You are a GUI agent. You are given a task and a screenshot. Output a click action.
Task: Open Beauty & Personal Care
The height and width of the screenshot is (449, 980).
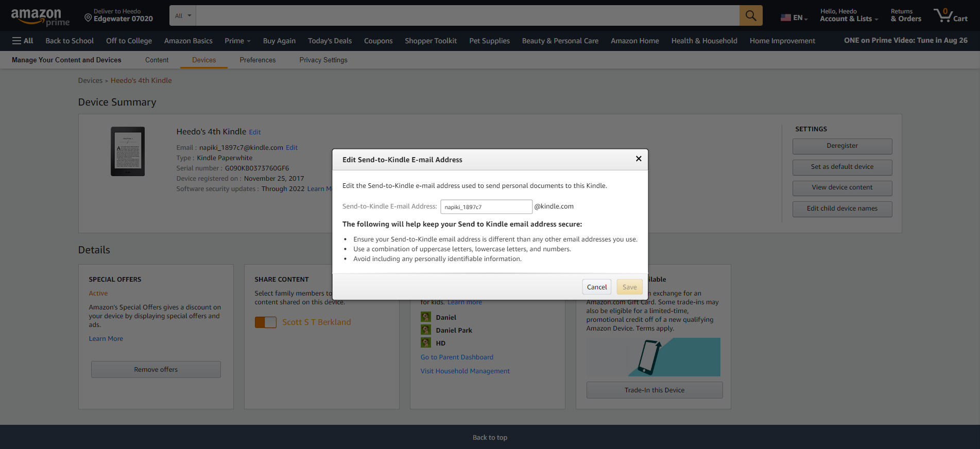point(560,41)
